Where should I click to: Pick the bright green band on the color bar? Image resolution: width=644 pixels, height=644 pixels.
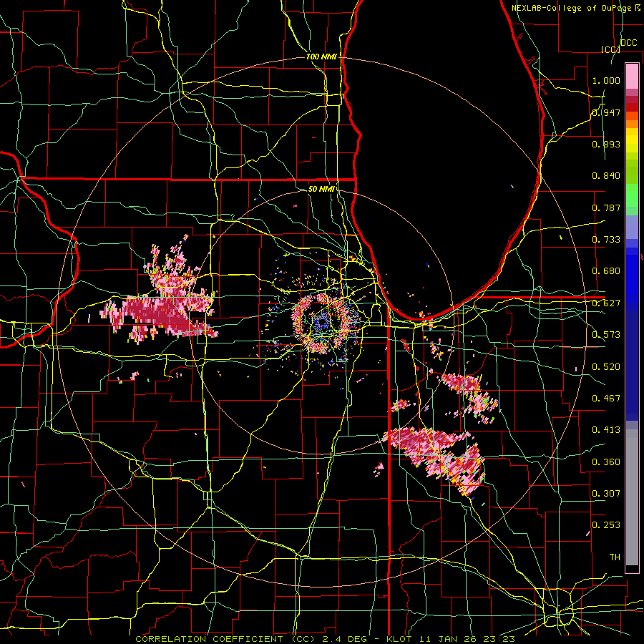click(x=632, y=195)
